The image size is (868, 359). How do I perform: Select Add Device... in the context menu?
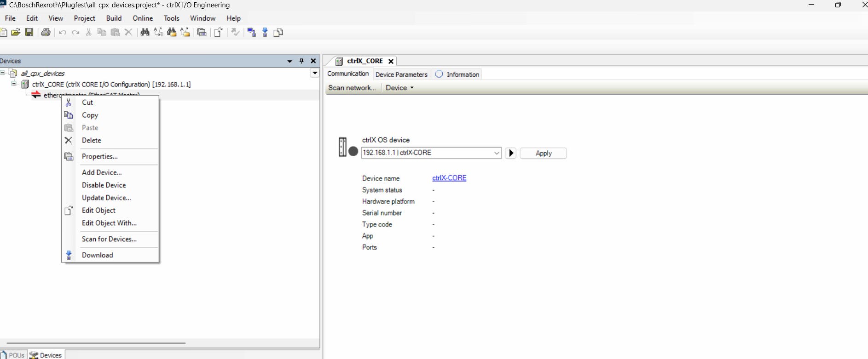click(110, 172)
